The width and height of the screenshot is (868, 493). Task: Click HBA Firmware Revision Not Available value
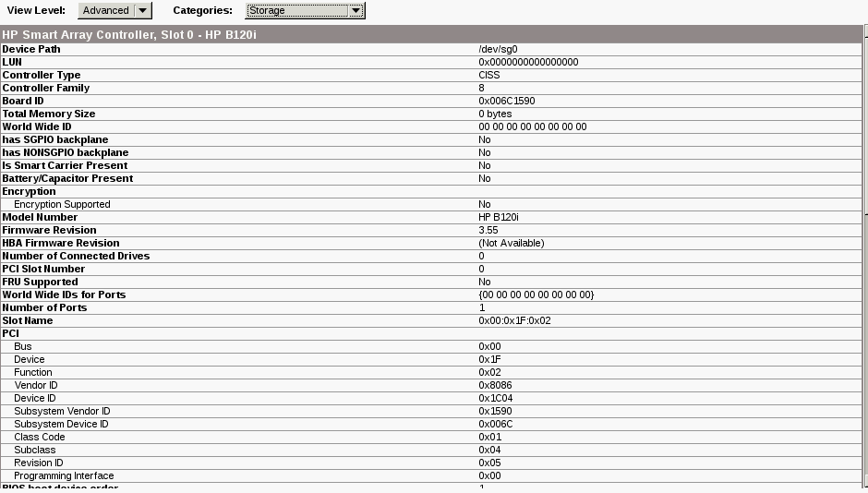511,243
